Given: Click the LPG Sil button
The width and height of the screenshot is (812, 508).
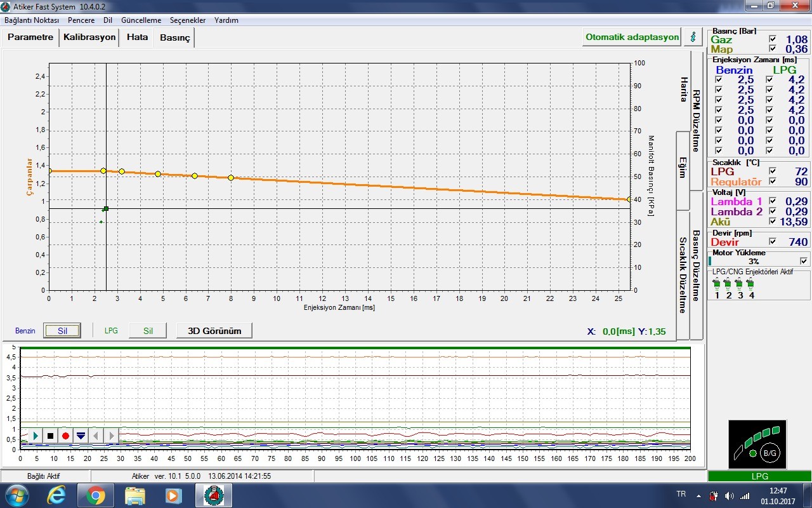Looking at the screenshot, I should click(x=148, y=331).
